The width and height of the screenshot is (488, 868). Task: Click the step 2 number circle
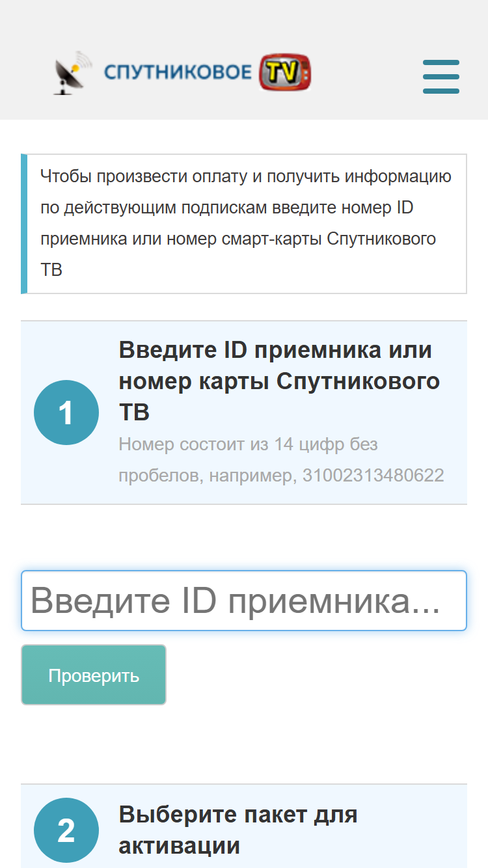click(x=66, y=830)
